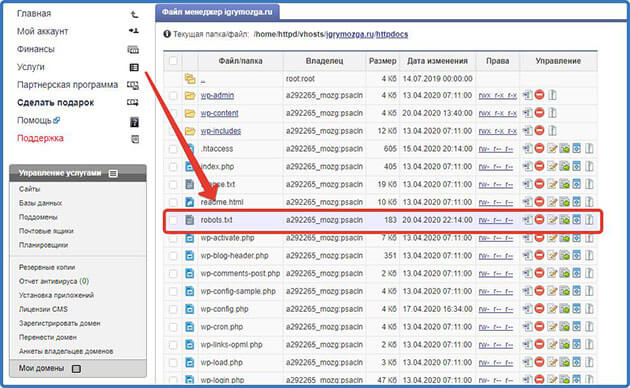Click the permissions link for the robots.txt row

[495, 220]
